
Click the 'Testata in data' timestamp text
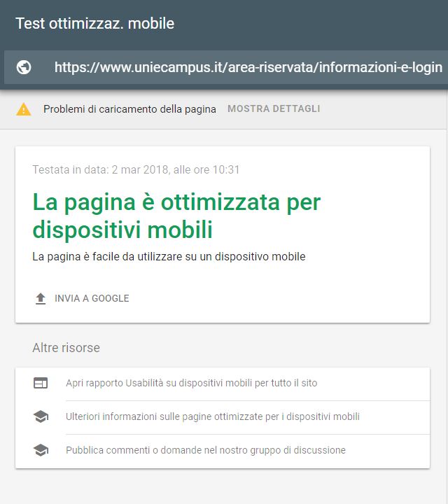pyautogui.click(x=136, y=170)
